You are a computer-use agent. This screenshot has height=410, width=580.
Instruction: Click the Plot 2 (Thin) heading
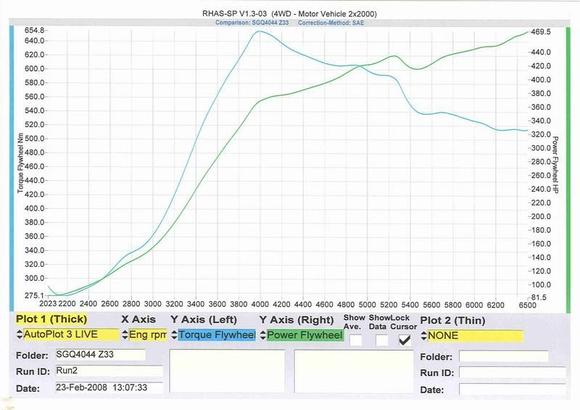(453, 320)
